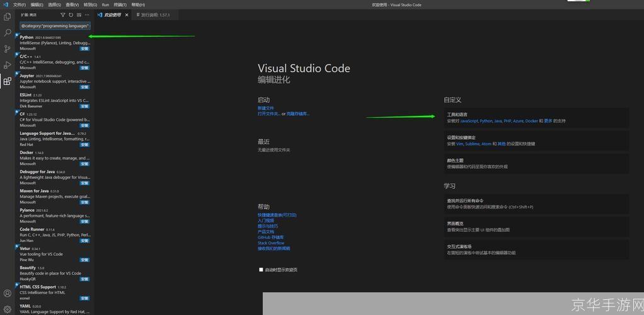Open the 交互式演练场 card
Screen dimensions: 644x315
536,249
